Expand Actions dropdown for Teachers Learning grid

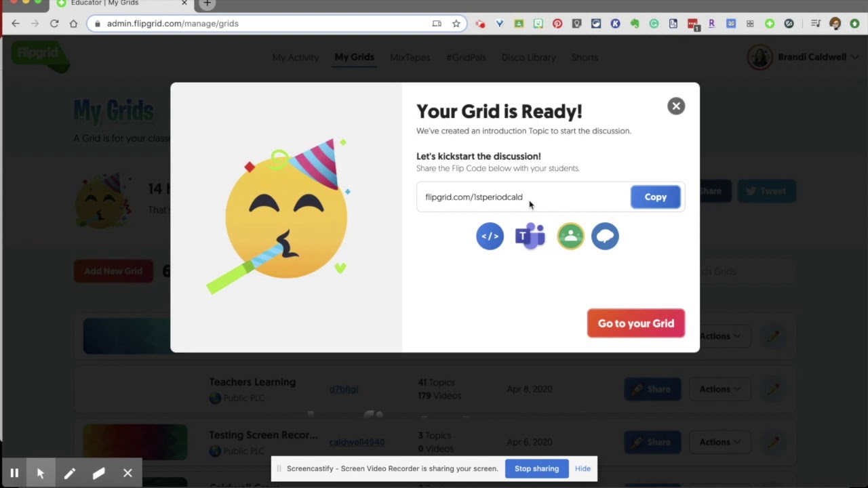[719, 389]
